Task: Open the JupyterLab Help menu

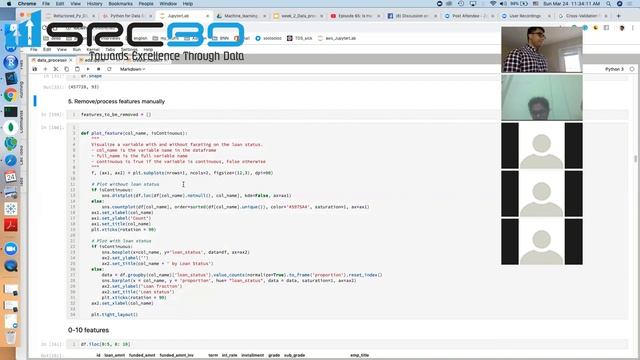Action: tap(148, 49)
